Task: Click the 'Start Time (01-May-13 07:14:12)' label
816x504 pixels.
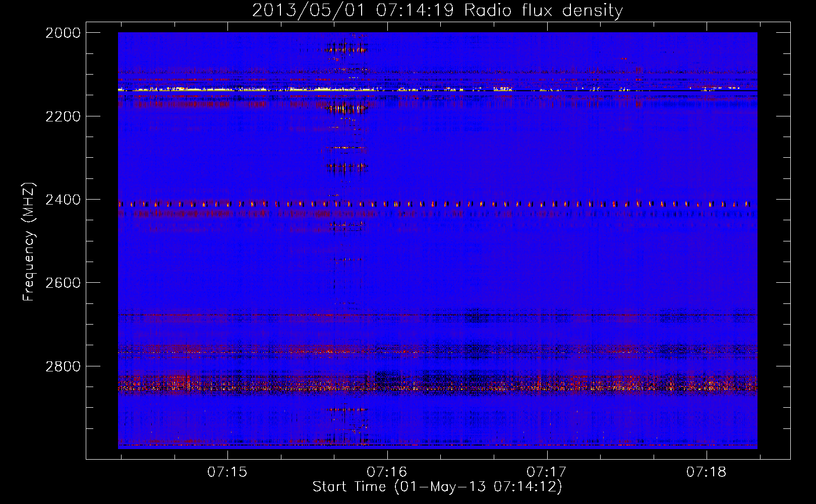Action: pos(437,487)
